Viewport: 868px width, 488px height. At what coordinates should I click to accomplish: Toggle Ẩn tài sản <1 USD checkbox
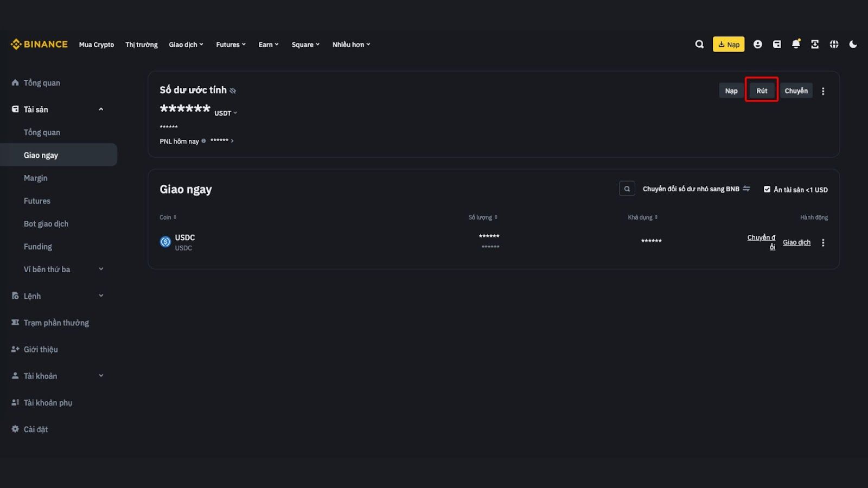click(x=767, y=189)
